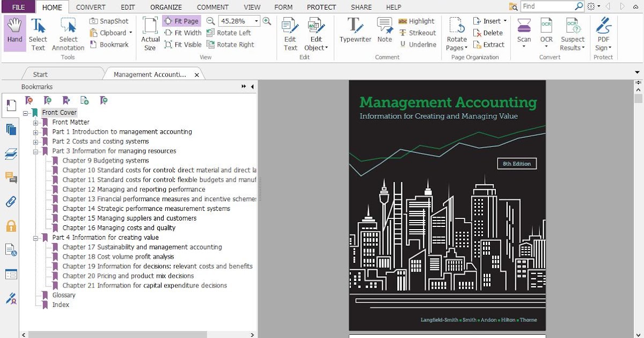
Task: Open the Edit Text tool
Action: click(290, 34)
